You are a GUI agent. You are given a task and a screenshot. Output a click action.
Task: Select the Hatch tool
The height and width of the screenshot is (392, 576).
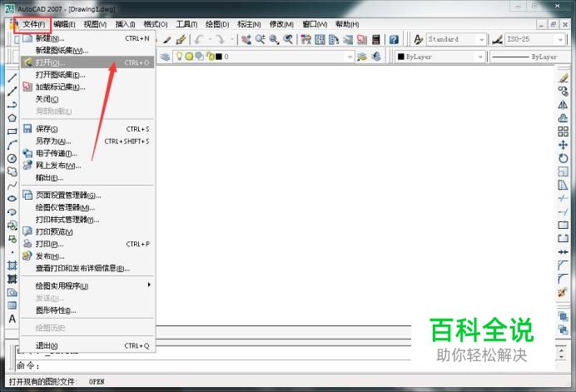pyautogui.click(x=12, y=265)
